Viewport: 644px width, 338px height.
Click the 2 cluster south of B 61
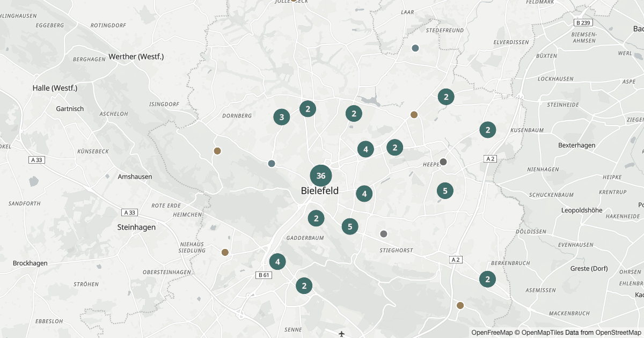[x=304, y=285]
